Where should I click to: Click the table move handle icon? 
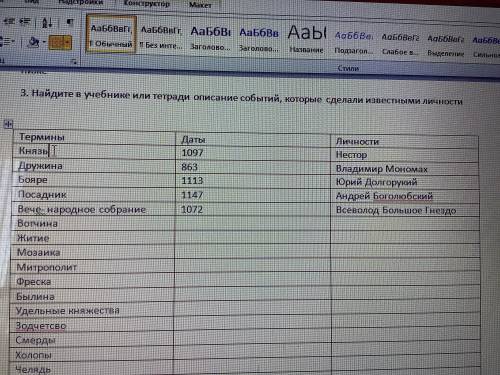8,124
